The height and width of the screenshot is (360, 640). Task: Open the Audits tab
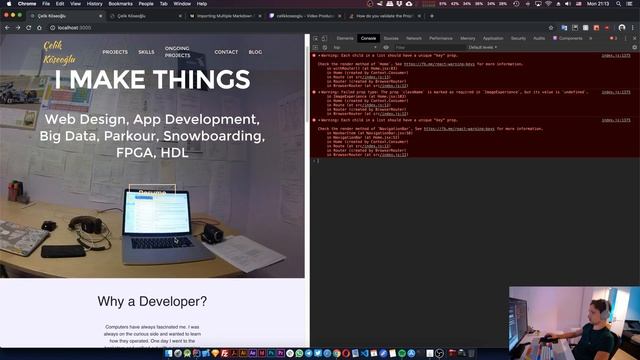539,38
